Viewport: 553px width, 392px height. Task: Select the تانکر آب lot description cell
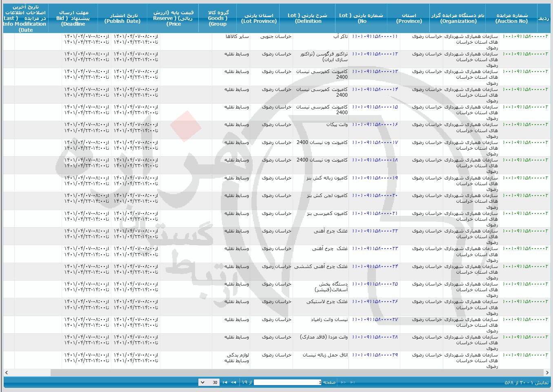(321, 42)
